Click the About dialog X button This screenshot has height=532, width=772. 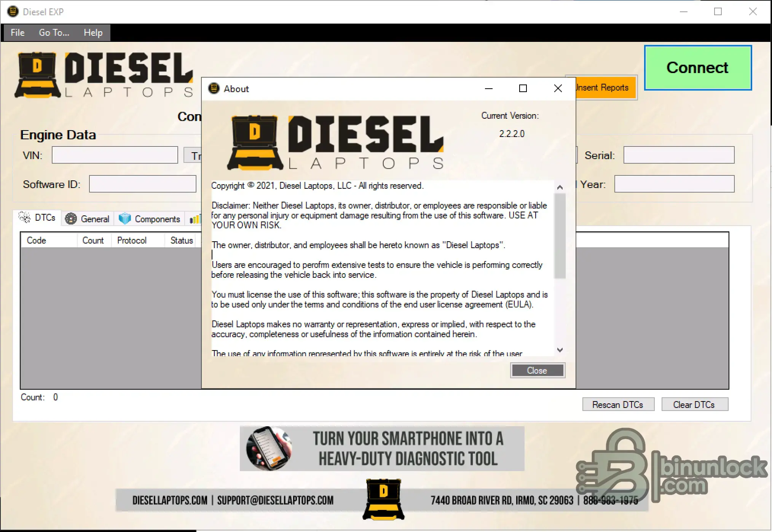(x=558, y=88)
